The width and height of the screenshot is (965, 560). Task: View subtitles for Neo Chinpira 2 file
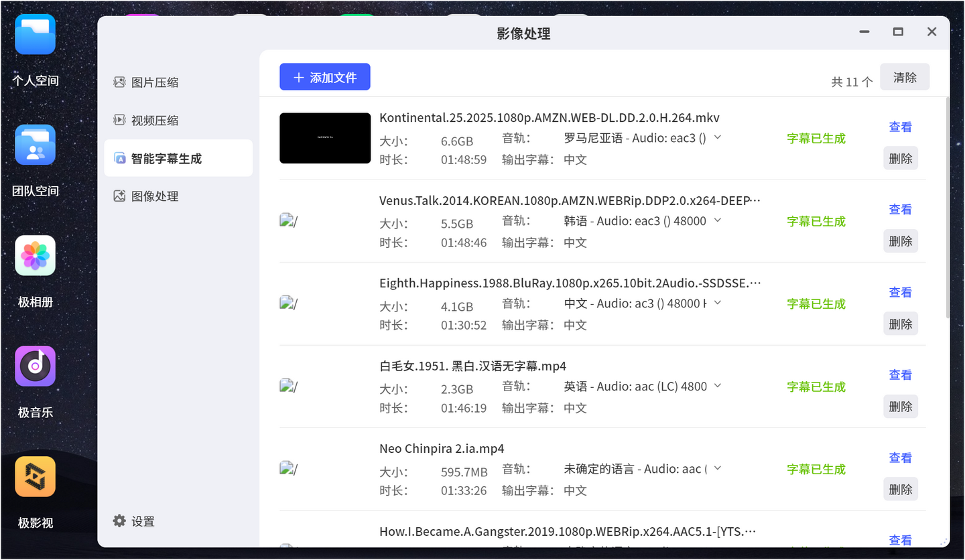tap(900, 458)
